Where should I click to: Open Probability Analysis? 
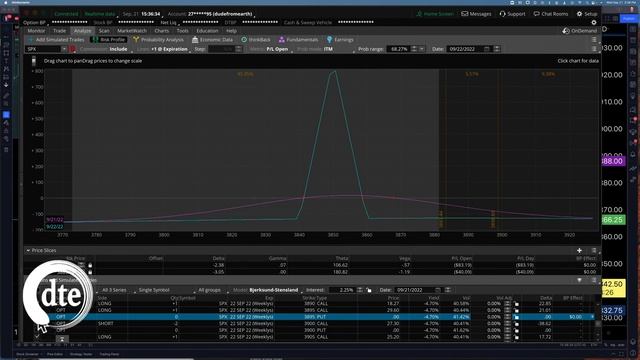[x=158, y=40]
